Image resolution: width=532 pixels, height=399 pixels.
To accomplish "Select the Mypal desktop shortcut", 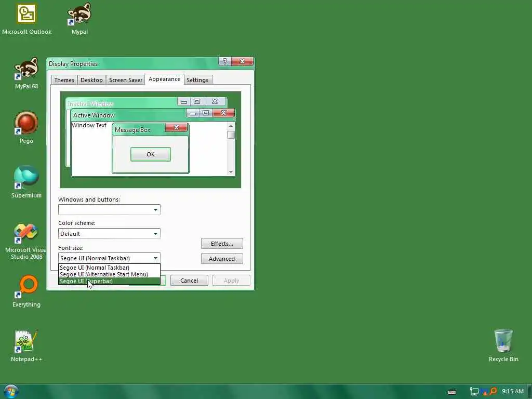I will tap(79, 19).
